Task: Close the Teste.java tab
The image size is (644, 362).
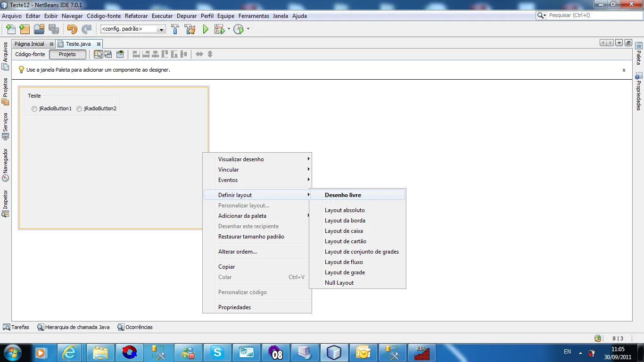Action: coord(99,44)
